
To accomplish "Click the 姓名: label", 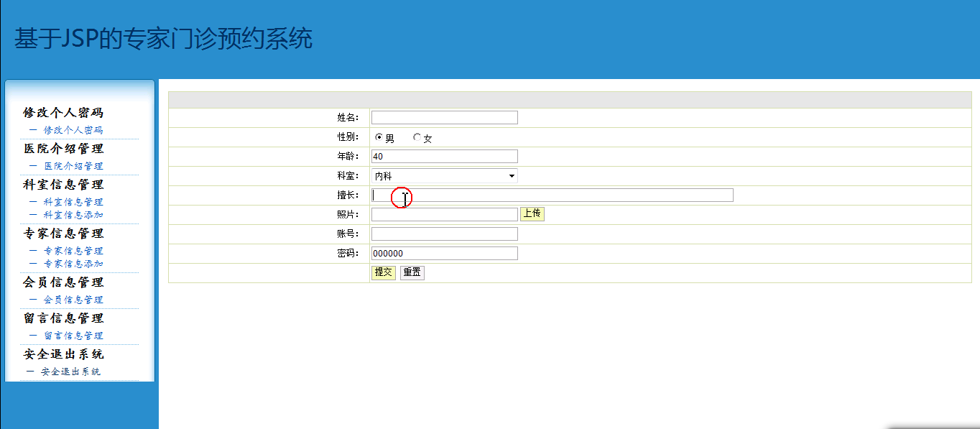I will tap(348, 118).
